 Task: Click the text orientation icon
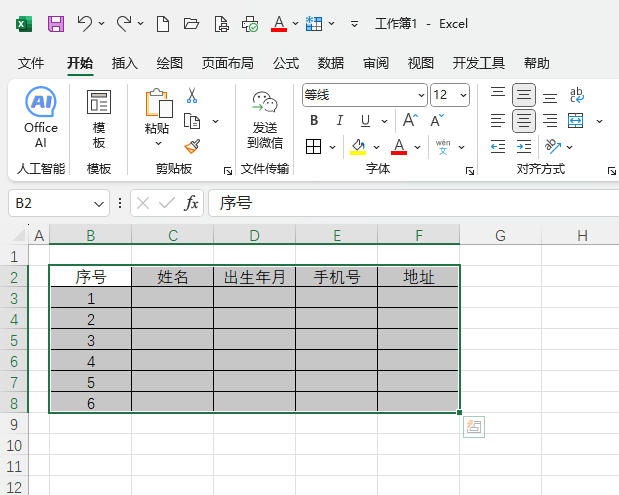click(x=553, y=146)
